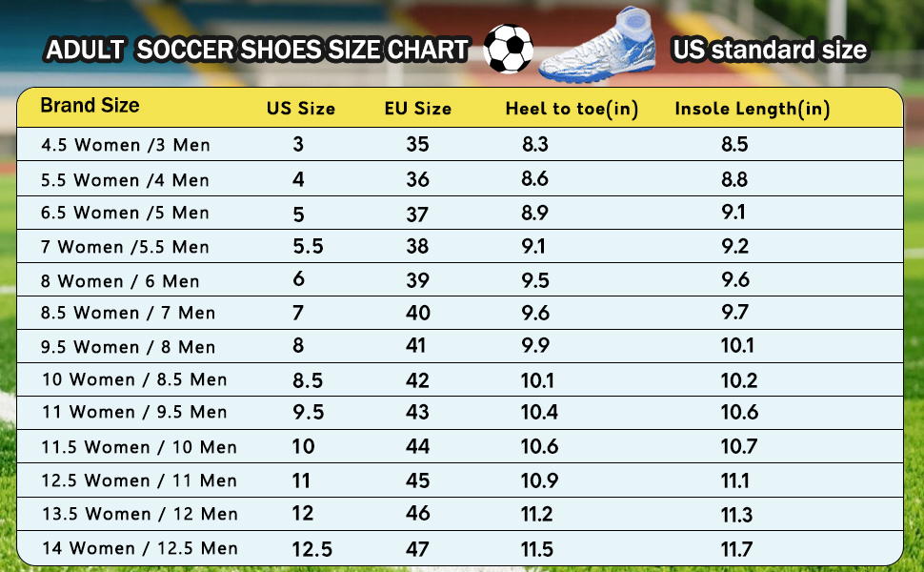The image size is (924, 572).
Task: Click the 4.5 Women /3 Men row label
Action: pos(126,145)
